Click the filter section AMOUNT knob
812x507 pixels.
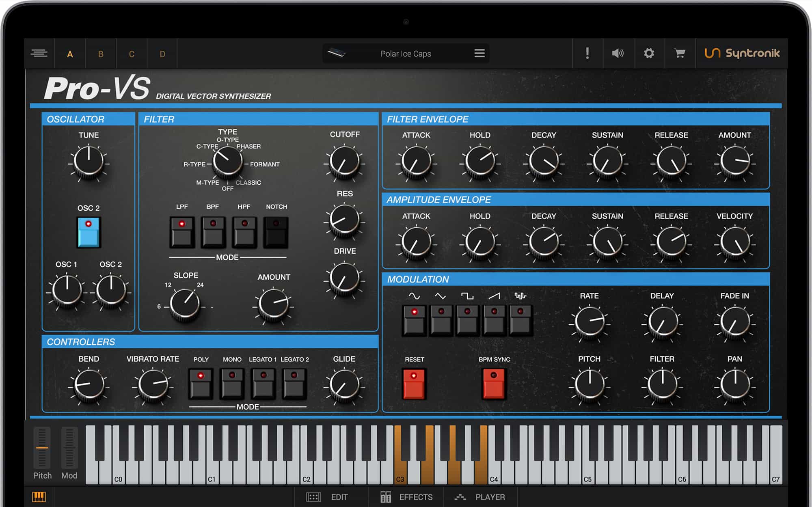(x=274, y=305)
